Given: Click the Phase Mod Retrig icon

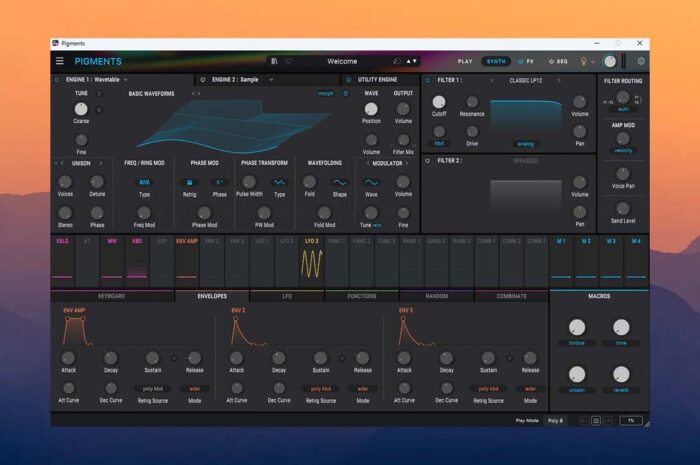Looking at the screenshot, I should coord(189,183).
